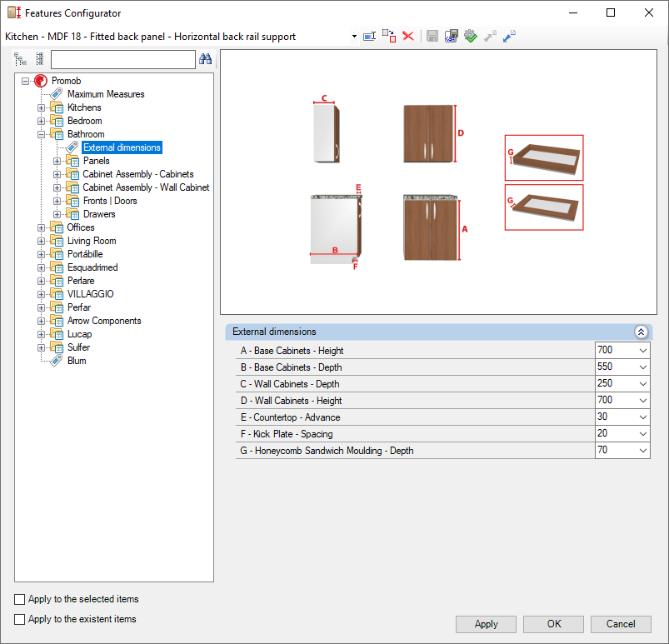Click the Cancel button
Screen dimensions: 669x644
(x=621, y=624)
